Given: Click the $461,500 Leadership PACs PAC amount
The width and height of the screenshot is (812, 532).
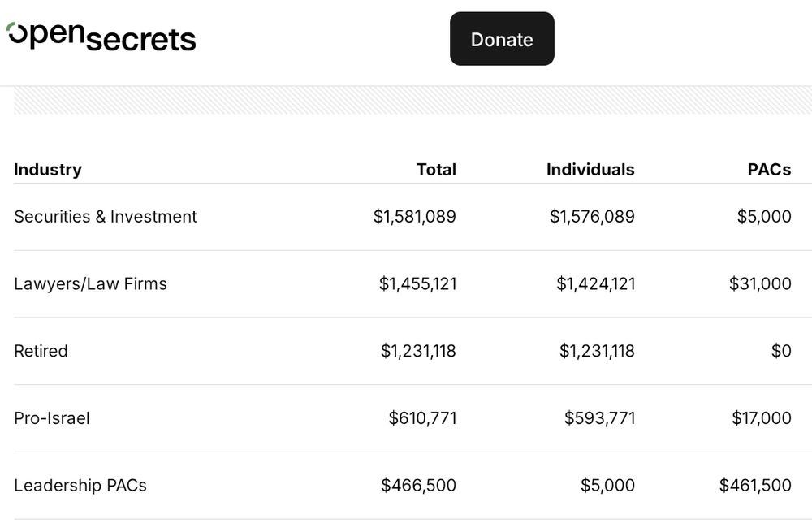Looking at the screenshot, I should pyautogui.click(x=755, y=486).
